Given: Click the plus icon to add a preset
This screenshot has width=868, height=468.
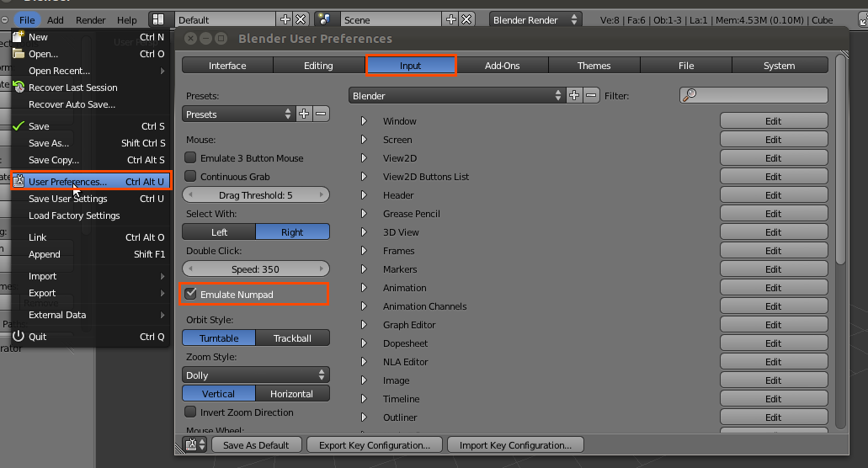Looking at the screenshot, I should [x=305, y=114].
